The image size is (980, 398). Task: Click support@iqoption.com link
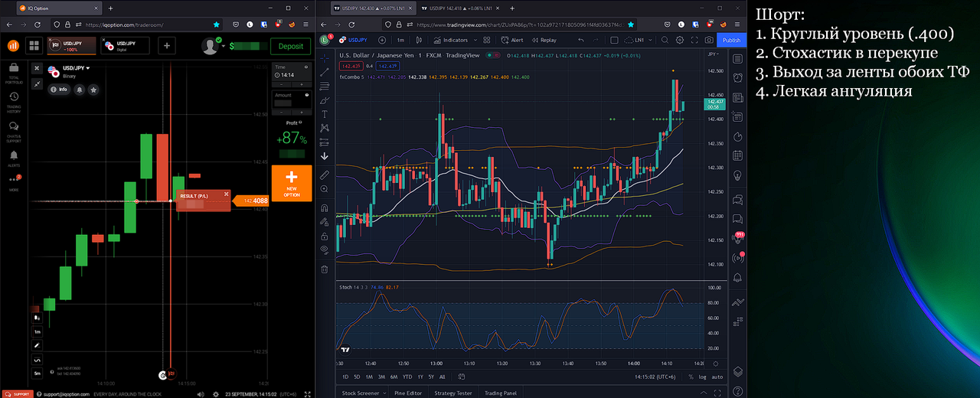point(67,394)
